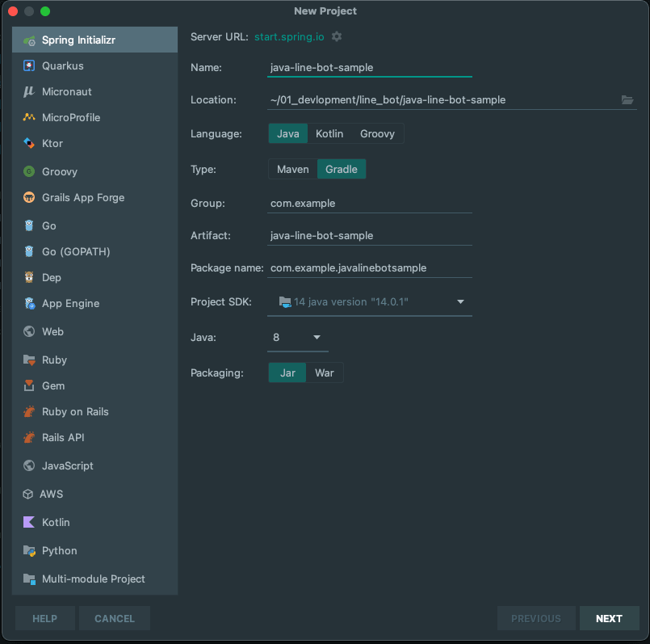Click the HELP button
The image size is (650, 644).
pyautogui.click(x=44, y=618)
